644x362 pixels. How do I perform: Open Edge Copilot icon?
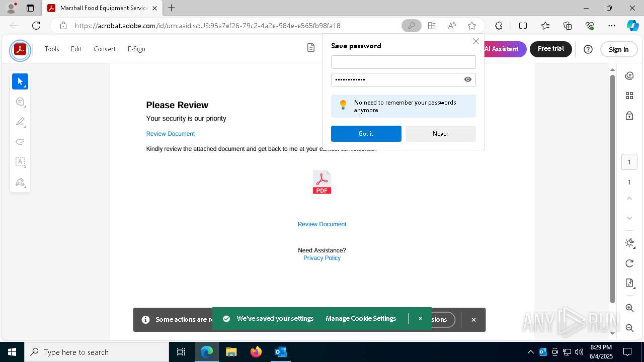click(632, 26)
